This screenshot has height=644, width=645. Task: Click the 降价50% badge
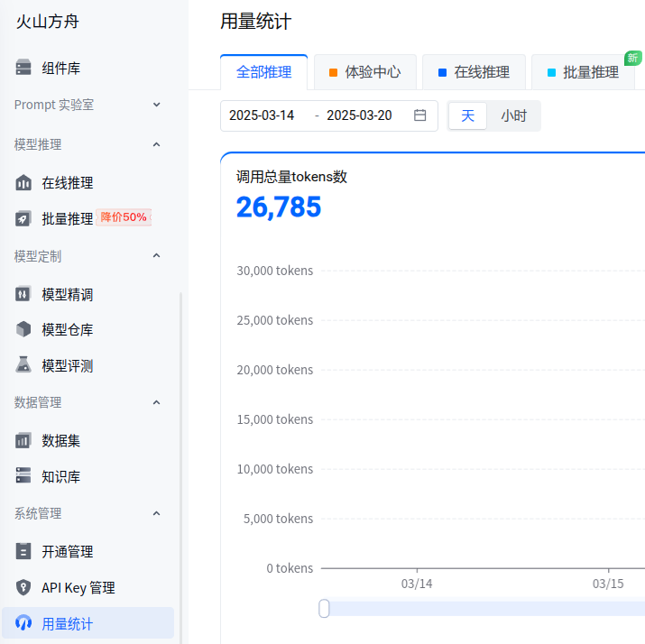124,217
